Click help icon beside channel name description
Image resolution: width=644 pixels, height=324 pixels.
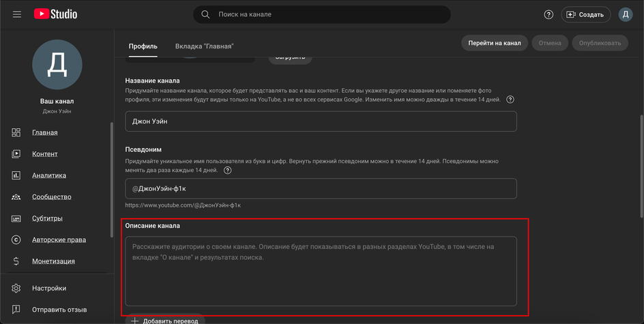click(510, 100)
